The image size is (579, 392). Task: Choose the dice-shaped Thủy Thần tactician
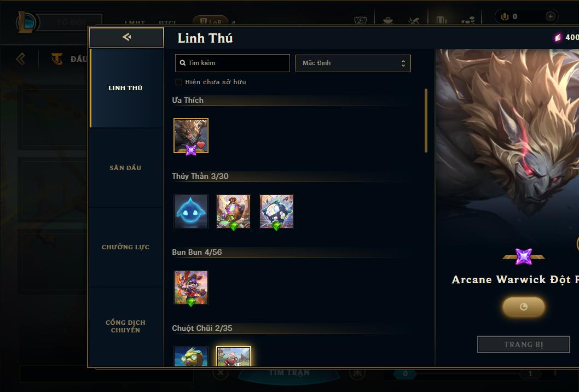click(276, 212)
